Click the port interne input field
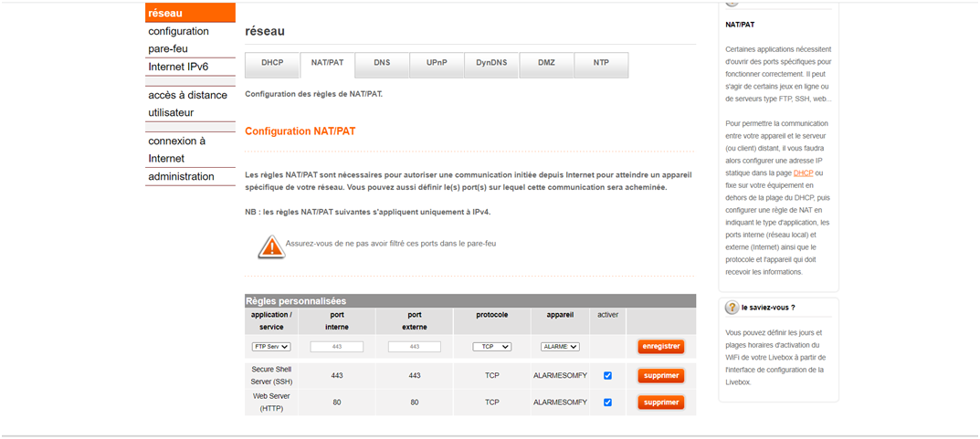 tap(337, 347)
